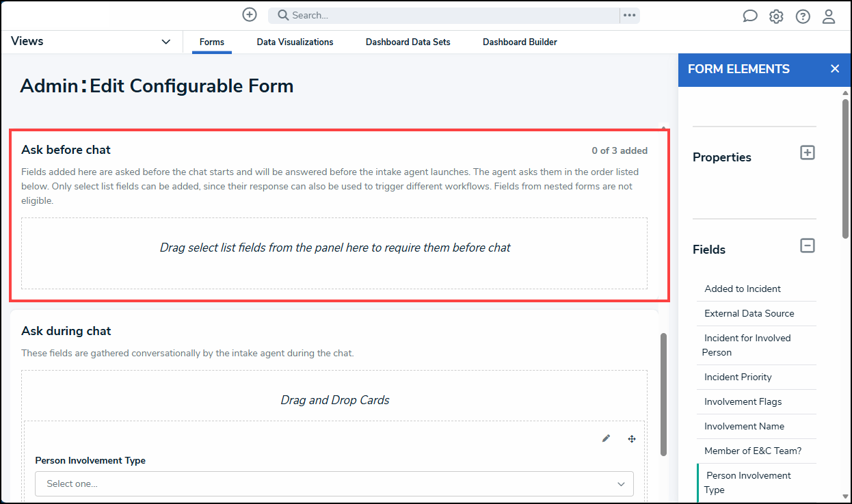852x504 pixels.
Task: Open Dashboard Data Sets tab
Action: [408, 42]
